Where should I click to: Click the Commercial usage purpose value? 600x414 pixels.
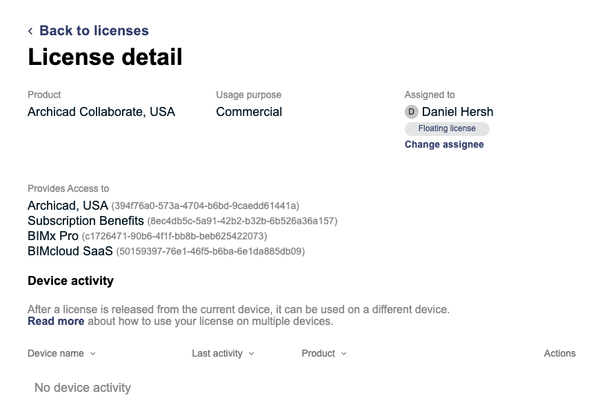(x=249, y=112)
